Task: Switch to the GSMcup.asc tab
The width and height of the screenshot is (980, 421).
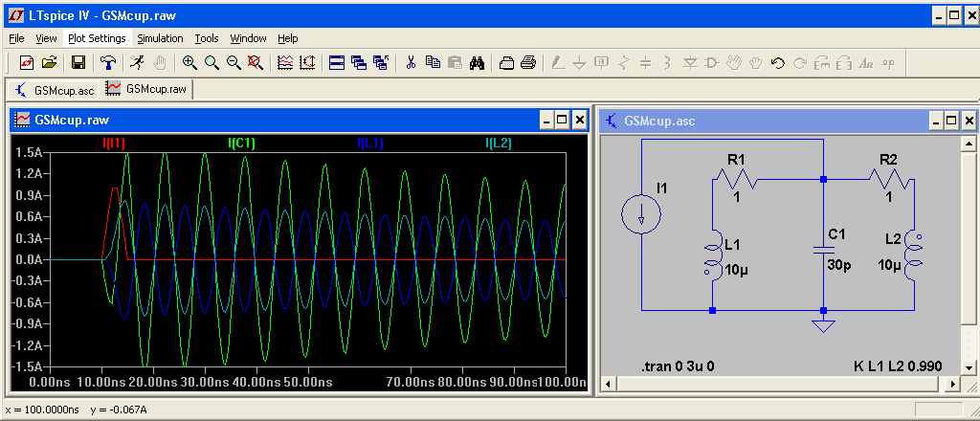Action: 54,89
